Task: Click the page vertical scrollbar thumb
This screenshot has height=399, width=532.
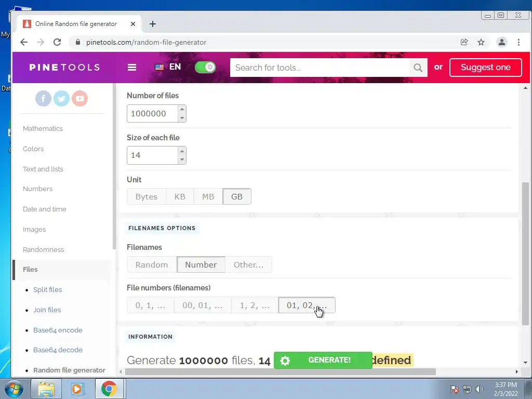Action: point(525,254)
